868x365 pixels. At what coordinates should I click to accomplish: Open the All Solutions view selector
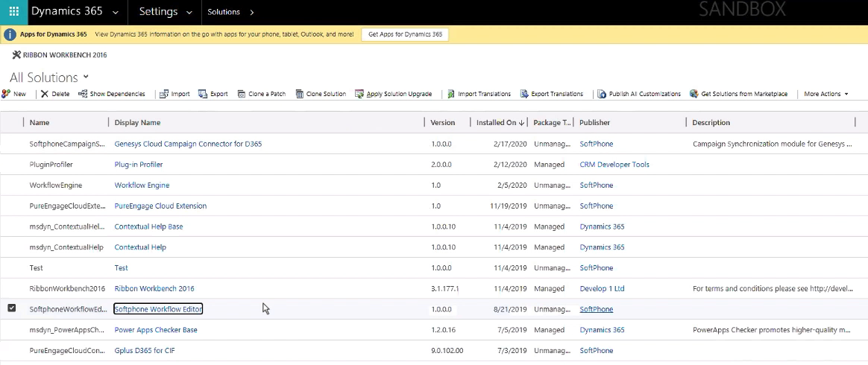click(x=86, y=77)
